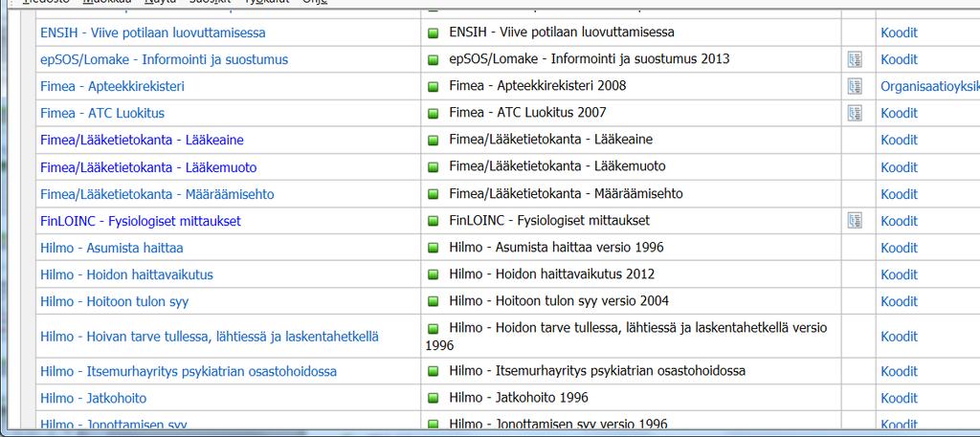Open epSOS/Lomake - Informointi ja suostumus link

click(x=164, y=59)
